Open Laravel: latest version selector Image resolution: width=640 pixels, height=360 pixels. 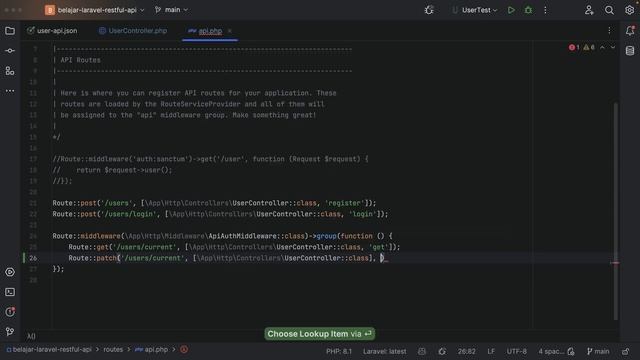[x=384, y=351]
